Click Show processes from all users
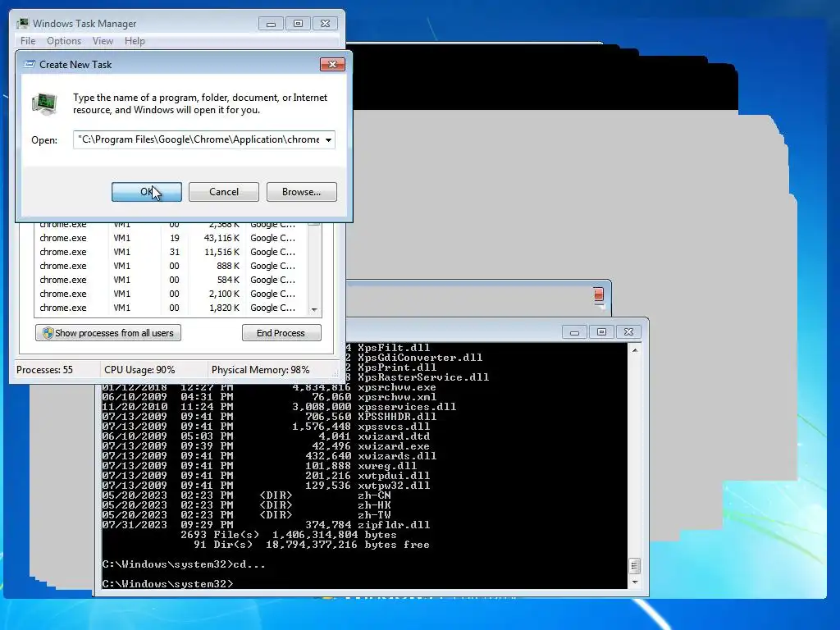Image resolution: width=840 pixels, height=630 pixels. [107, 333]
